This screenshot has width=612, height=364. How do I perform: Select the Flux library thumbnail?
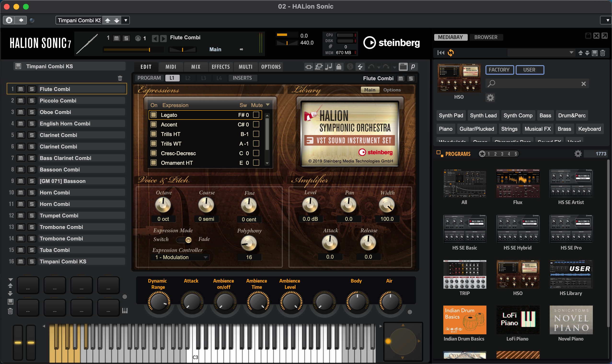pos(518,183)
